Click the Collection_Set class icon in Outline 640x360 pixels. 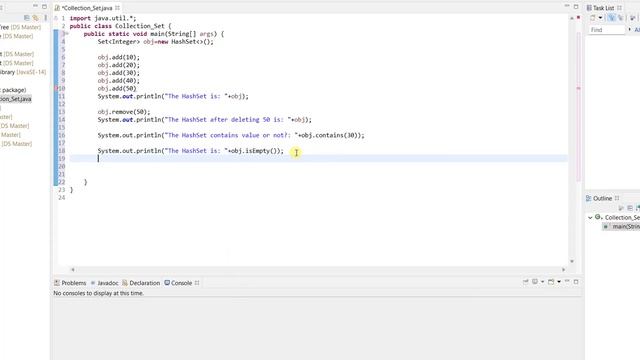598,217
